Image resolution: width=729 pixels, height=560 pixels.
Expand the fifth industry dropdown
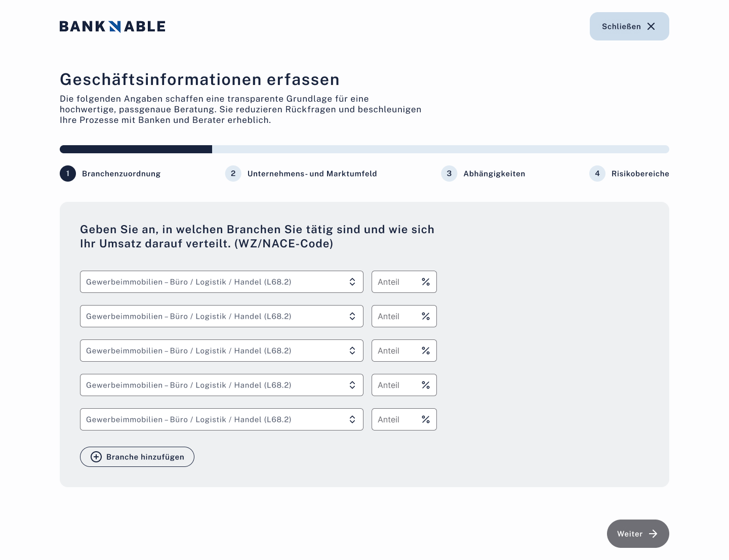pos(221,419)
